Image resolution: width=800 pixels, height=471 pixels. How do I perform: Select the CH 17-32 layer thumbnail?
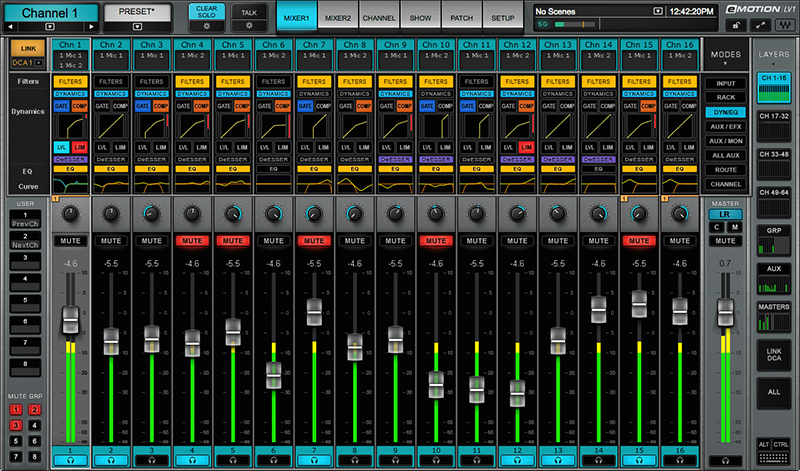coord(774,125)
